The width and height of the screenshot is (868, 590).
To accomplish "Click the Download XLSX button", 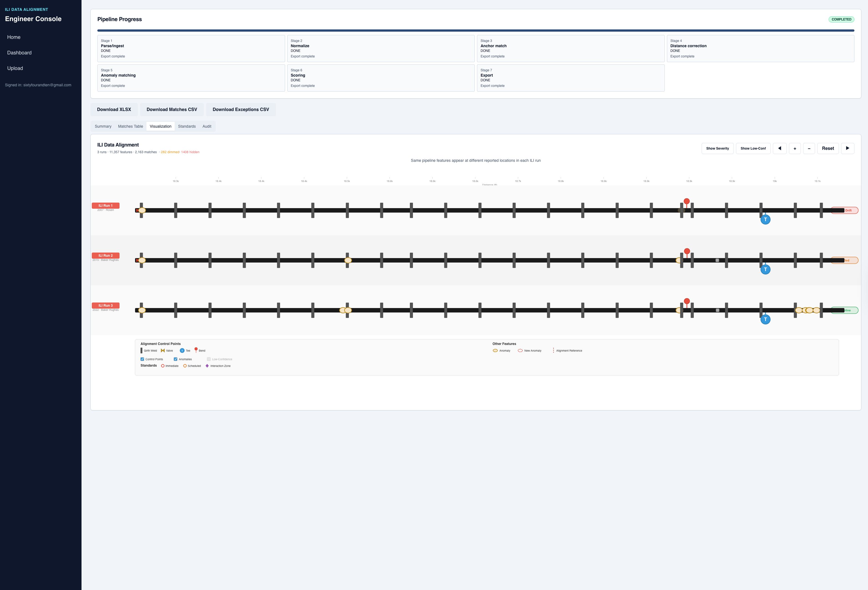I will coord(114,110).
